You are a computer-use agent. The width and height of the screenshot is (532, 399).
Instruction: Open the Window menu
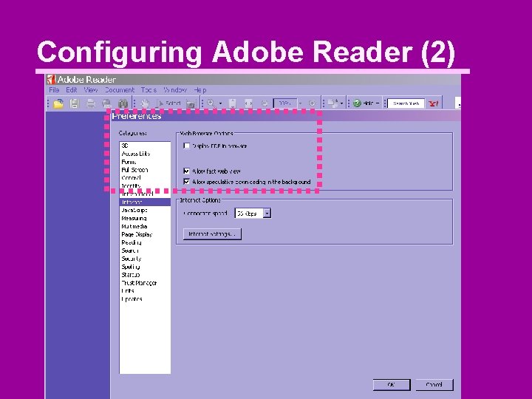coord(175,90)
